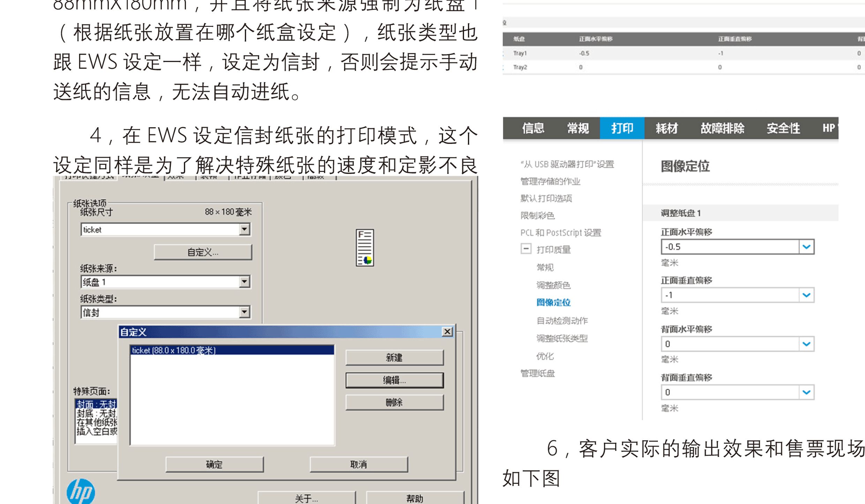The width and height of the screenshot is (865, 504).
Task: Open 图像定位 in sidebar
Action: [x=553, y=302]
